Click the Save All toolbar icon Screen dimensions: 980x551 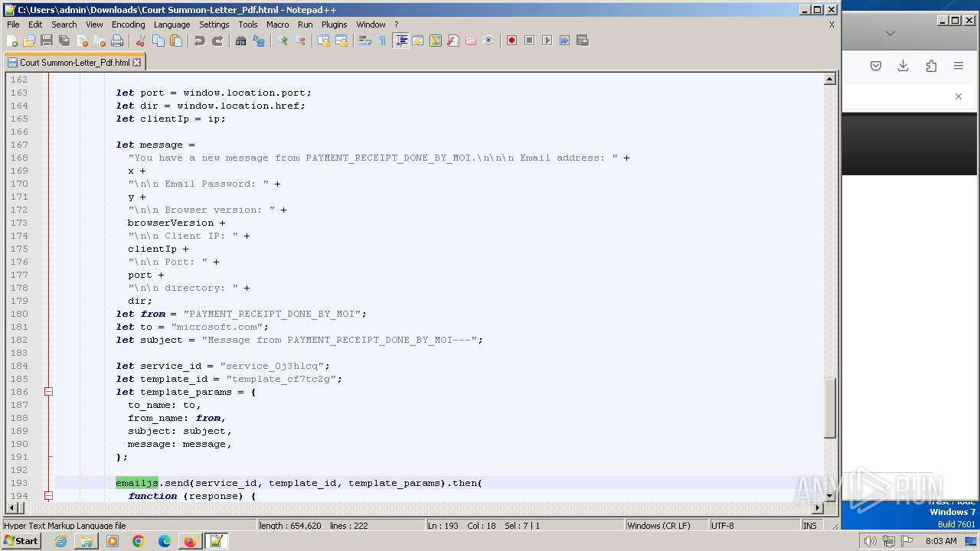coord(64,41)
